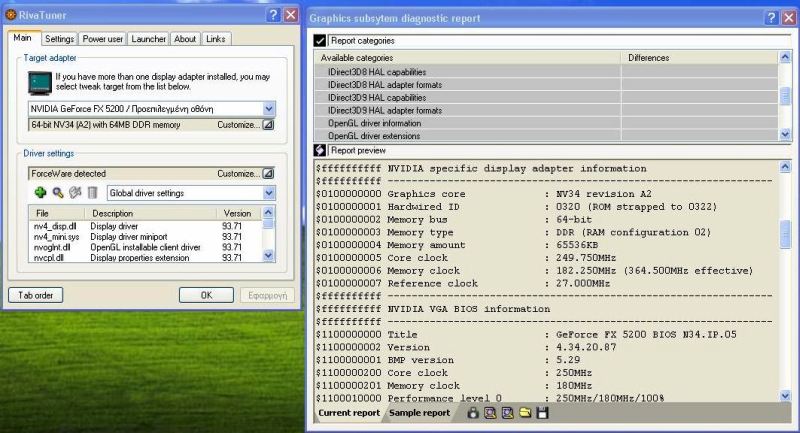Select the nvoglnt.dll driver row
The width and height of the screenshot is (800, 433).
(x=145, y=247)
